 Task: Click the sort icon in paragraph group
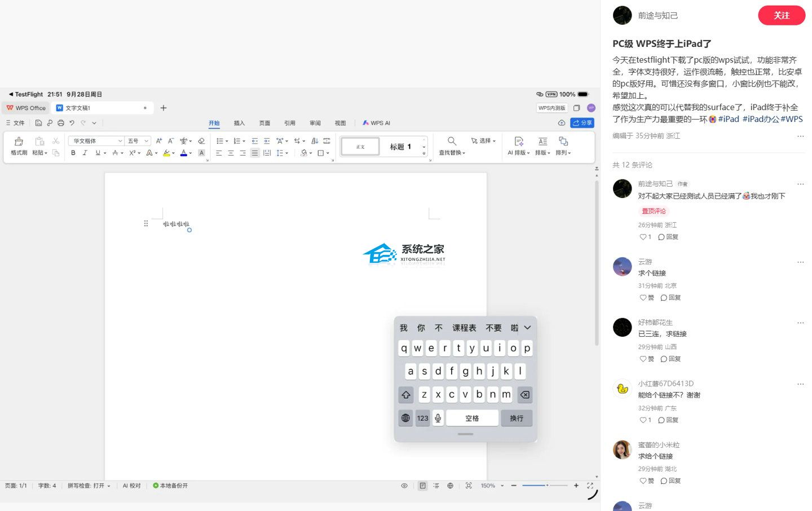pyautogui.click(x=315, y=141)
